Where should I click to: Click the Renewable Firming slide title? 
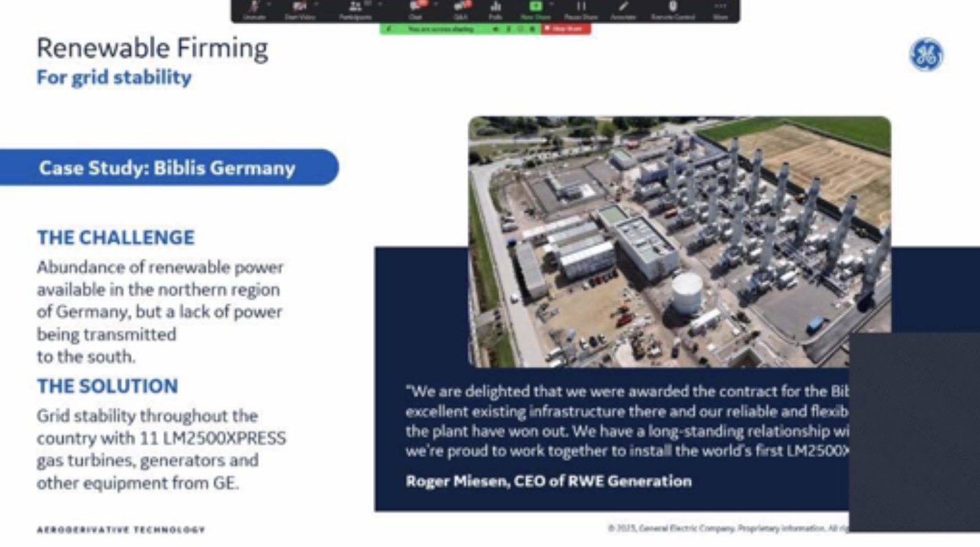tap(152, 49)
